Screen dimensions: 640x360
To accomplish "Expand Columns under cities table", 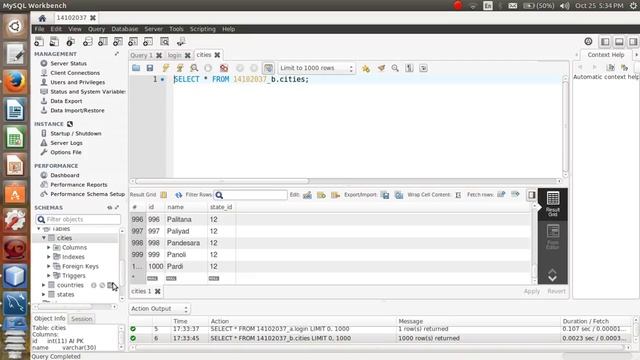I will (49, 248).
